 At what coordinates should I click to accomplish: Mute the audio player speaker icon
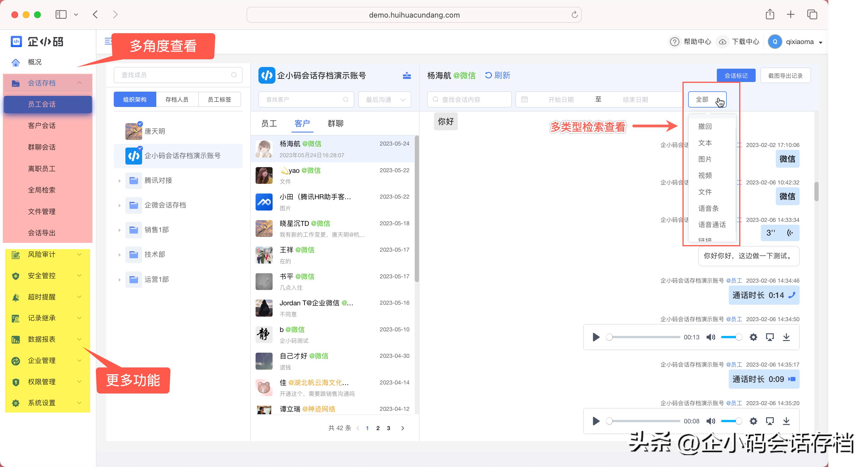pos(711,337)
